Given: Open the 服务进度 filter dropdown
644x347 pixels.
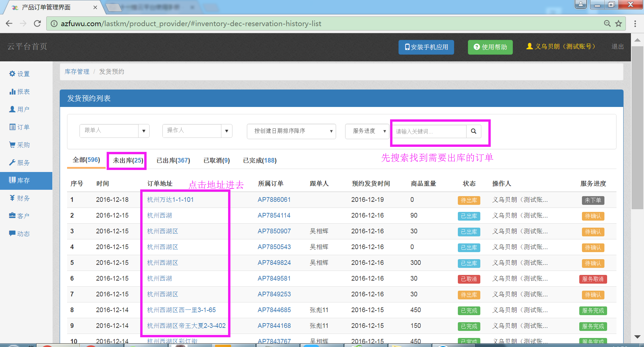Looking at the screenshot, I should (x=367, y=131).
